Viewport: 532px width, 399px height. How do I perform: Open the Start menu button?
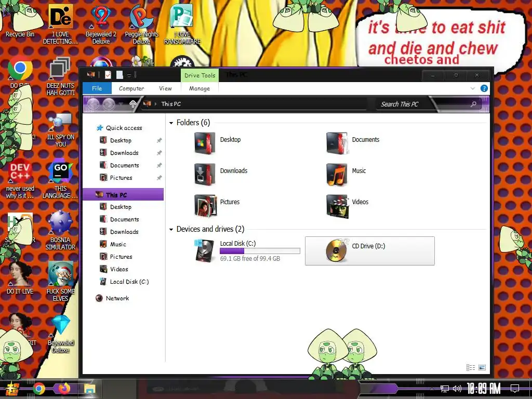click(x=12, y=389)
